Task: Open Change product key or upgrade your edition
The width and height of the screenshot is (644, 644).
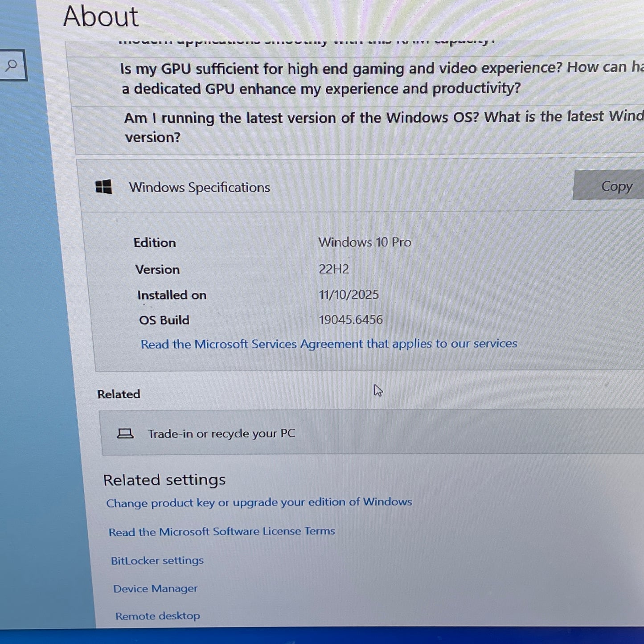Action: [259, 502]
